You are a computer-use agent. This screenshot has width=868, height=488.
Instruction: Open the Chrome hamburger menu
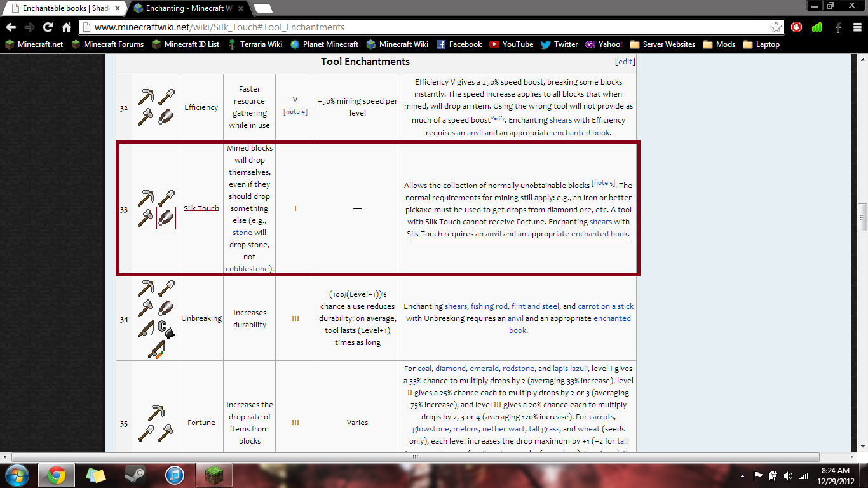858,27
